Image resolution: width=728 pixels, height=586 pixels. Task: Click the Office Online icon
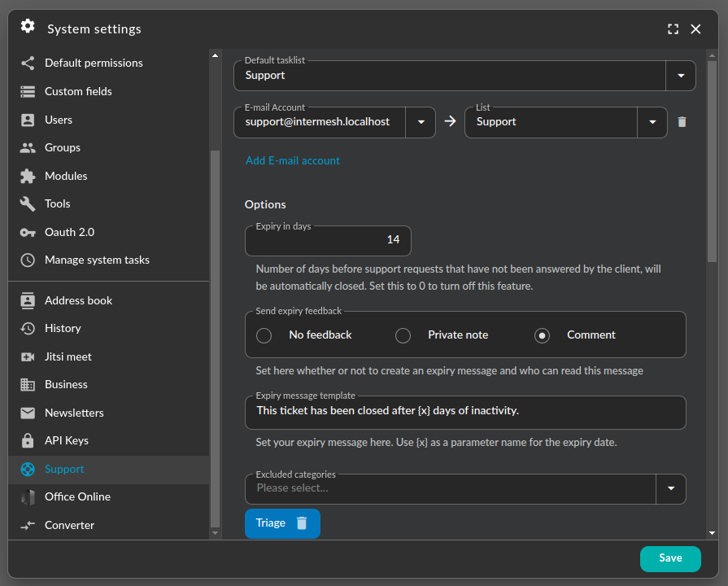point(28,497)
